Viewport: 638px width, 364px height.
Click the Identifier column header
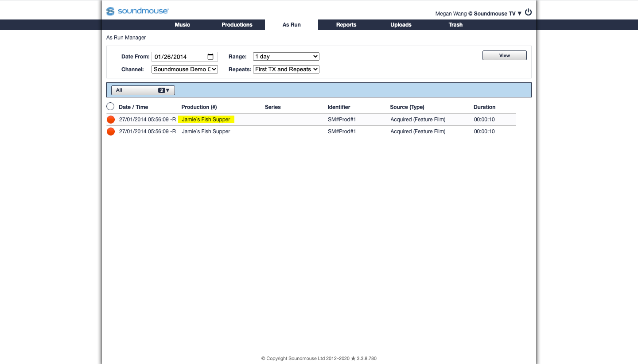339,107
